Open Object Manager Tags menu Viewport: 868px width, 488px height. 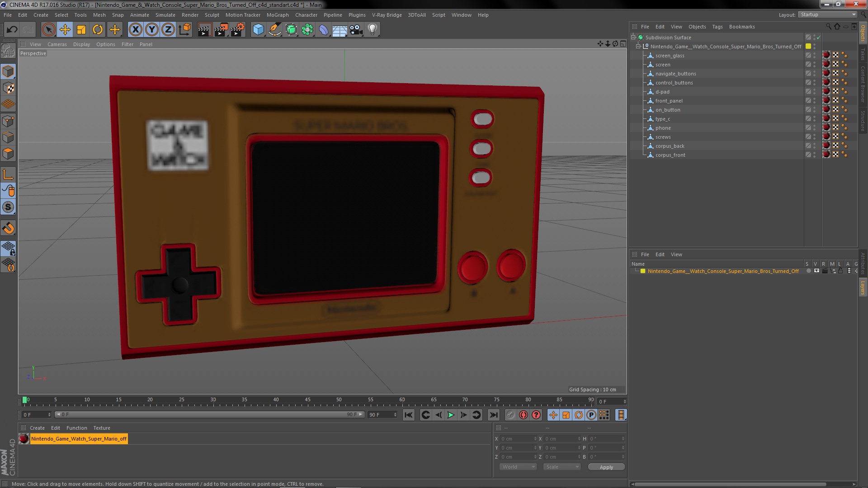point(717,27)
